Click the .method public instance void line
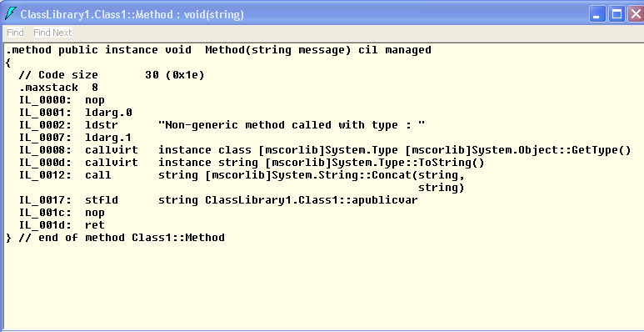The width and height of the screenshot is (644, 332). [x=219, y=50]
